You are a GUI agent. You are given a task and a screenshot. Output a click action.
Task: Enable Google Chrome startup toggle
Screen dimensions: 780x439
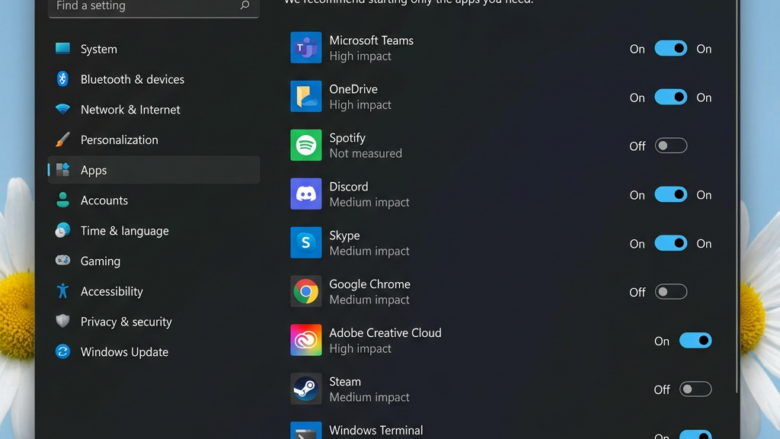tap(671, 292)
